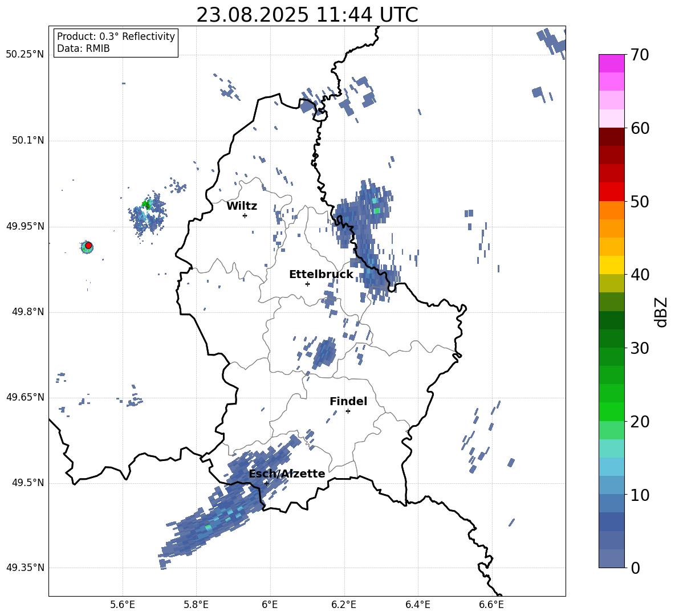The width and height of the screenshot is (675, 616).
Task: Click the 6.2°E longitude label
Action: click(x=344, y=605)
